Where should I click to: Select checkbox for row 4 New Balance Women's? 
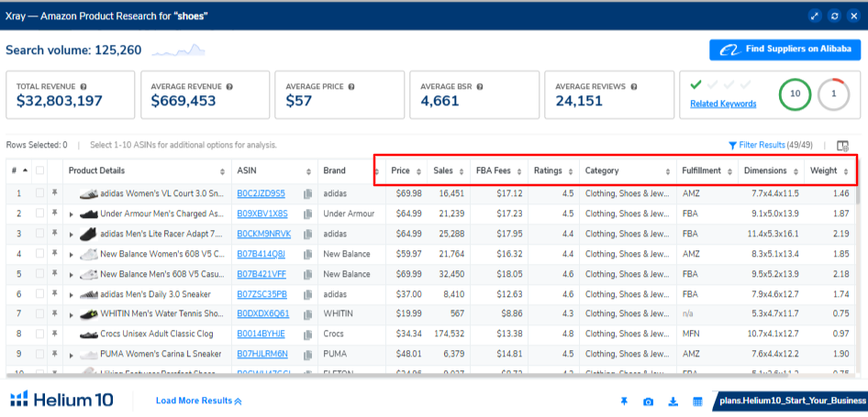[x=39, y=254]
